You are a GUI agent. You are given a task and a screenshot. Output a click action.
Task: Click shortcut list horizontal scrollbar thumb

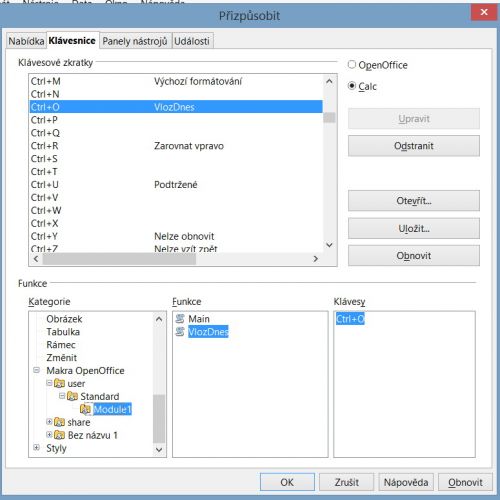(119, 259)
